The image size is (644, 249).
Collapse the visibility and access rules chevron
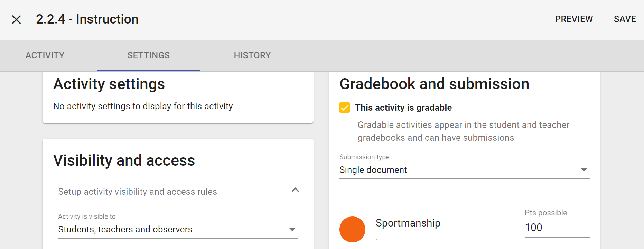point(295,190)
